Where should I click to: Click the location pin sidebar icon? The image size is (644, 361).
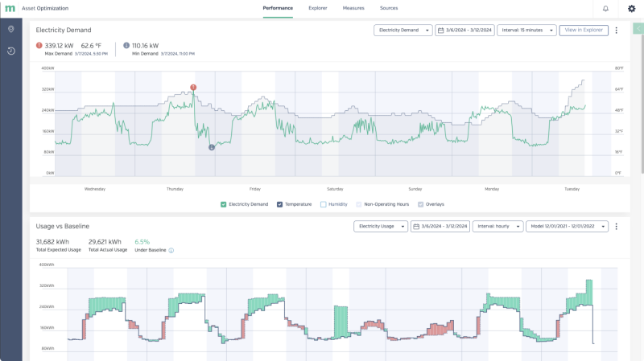(11, 29)
